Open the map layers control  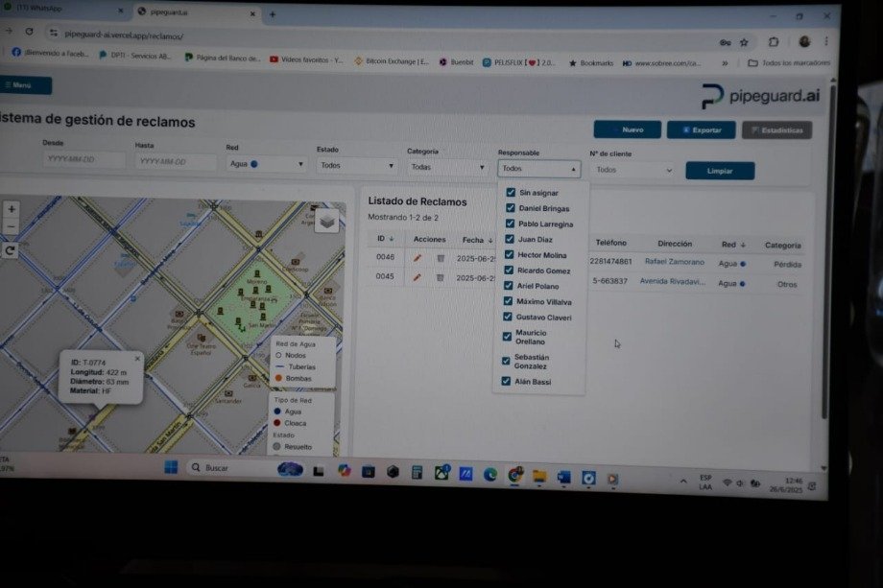click(x=327, y=222)
